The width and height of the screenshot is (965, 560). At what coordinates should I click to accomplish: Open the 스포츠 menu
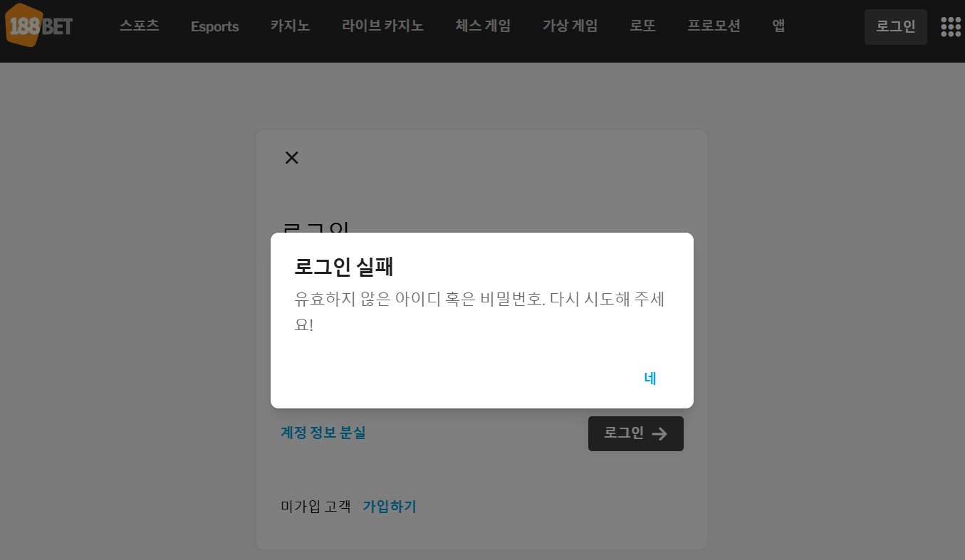coord(139,26)
